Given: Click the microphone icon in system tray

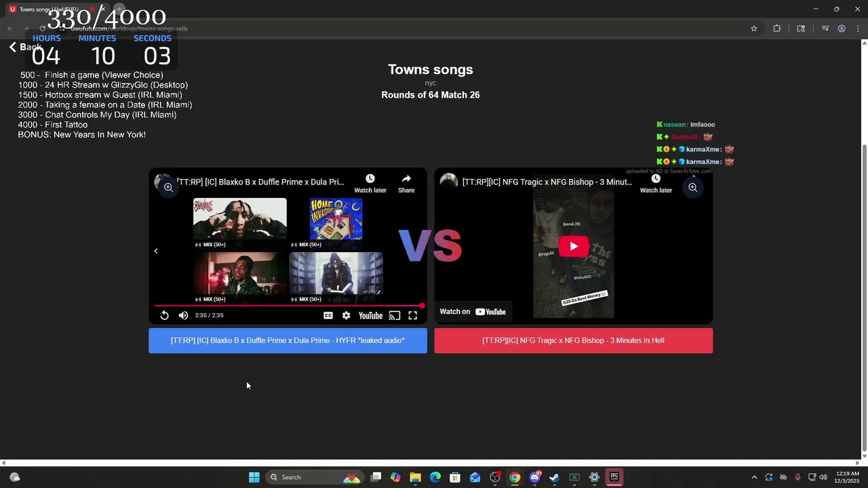Looking at the screenshot, I should click(797, 477).
